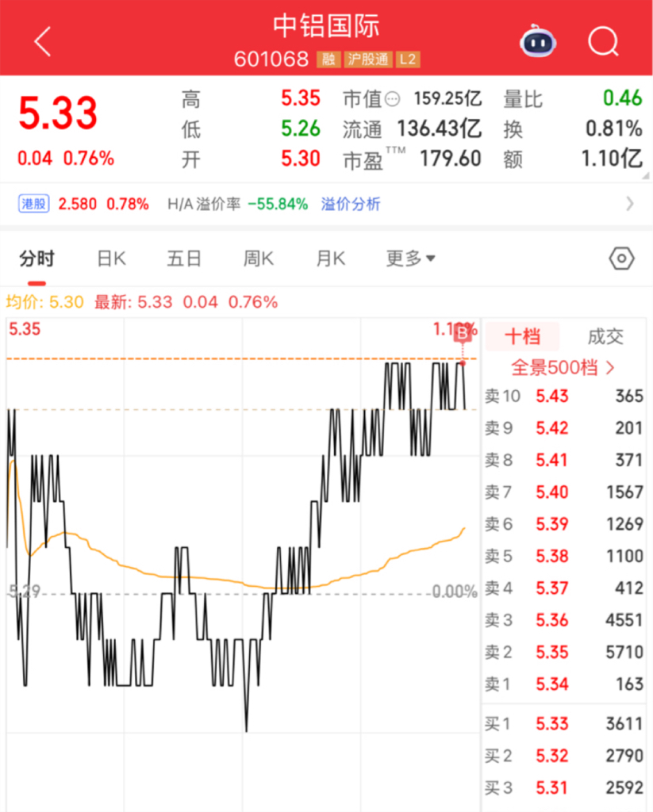Screen dimensions: 653x812
Task: Select the 卖10 row at 5.43
Action: 564,396
